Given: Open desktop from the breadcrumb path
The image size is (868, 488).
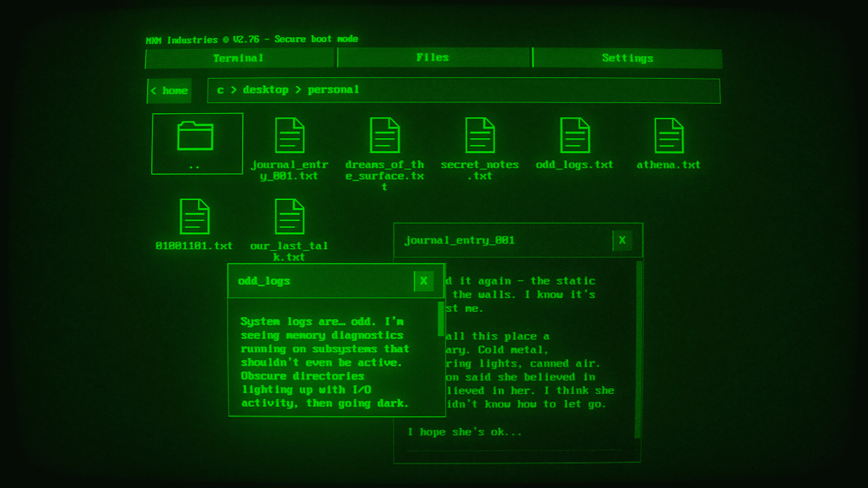Looking at the screenshot, I should pos(266,90).
